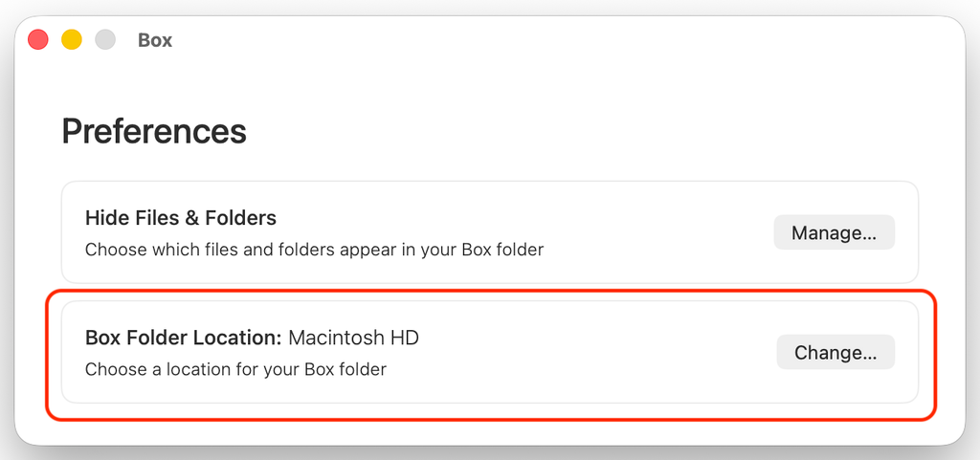980x460 pixels.
Task: Click the Box window title text
Action: click(155, 40)
